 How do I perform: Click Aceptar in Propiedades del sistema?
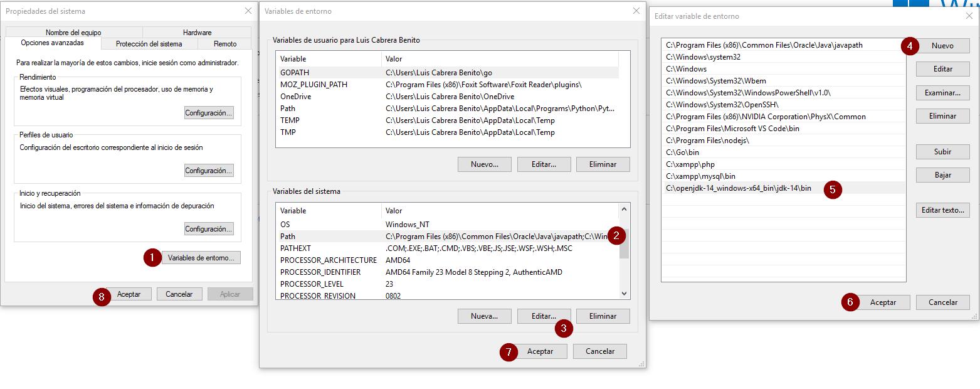[129, 294]
